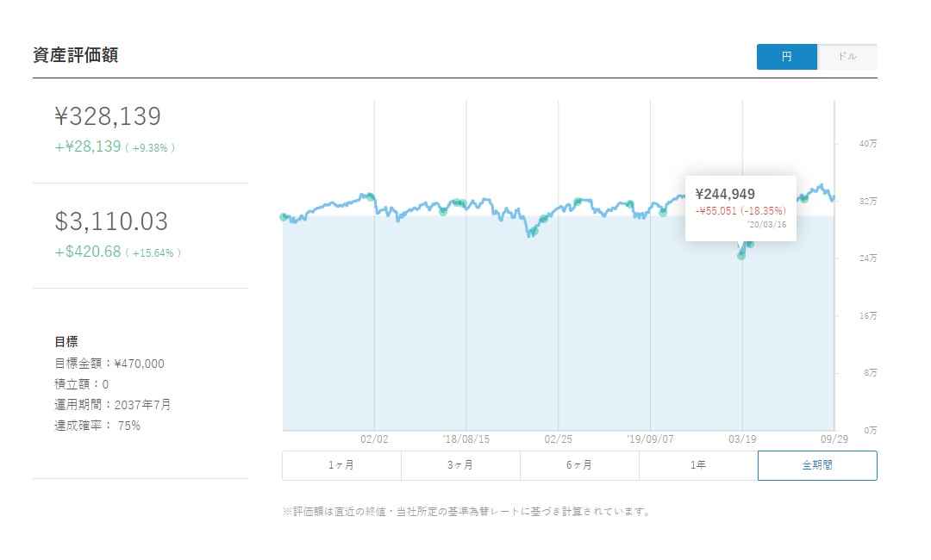Viewport: 931px width, 560px height.
Task: Switch currency display to 円 (yen)
Action: [x=786, y=57]
